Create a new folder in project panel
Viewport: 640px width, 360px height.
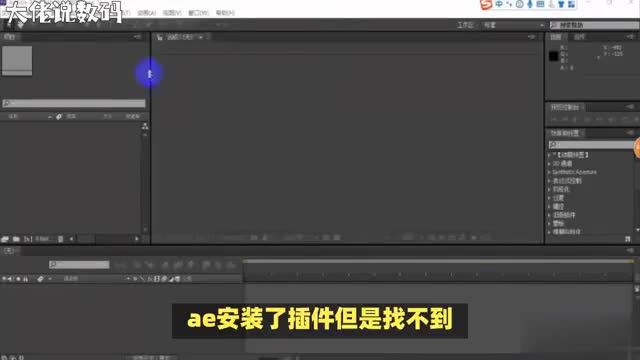point(16,239)
